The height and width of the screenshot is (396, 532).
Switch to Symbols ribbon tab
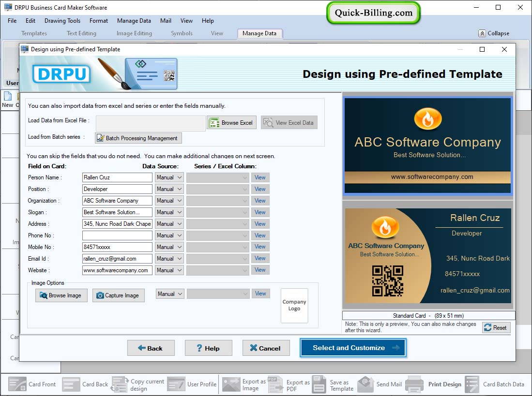(x=182, y=33)
